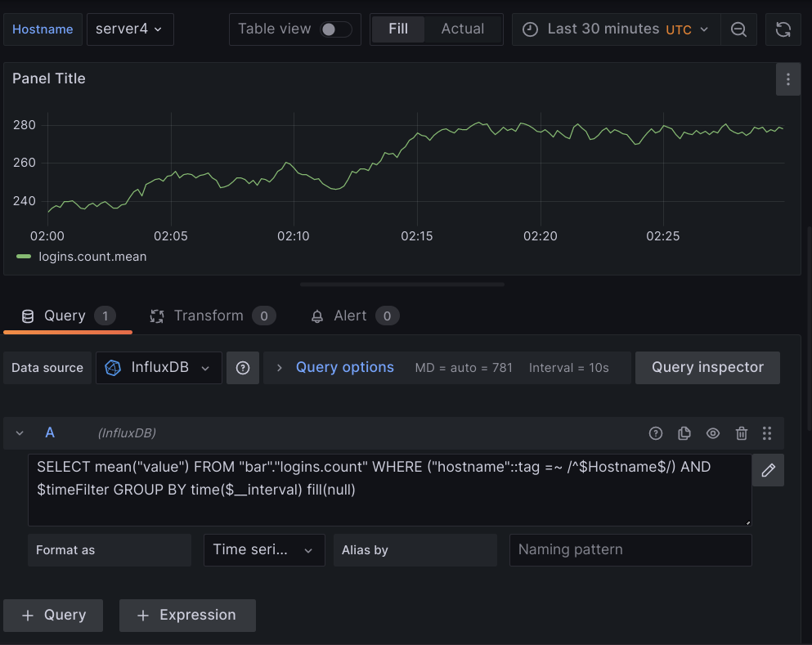812x645 pixels.
Task: Click the Naming pattern input field
Action: pyautogui.click(x=630, y=549)
